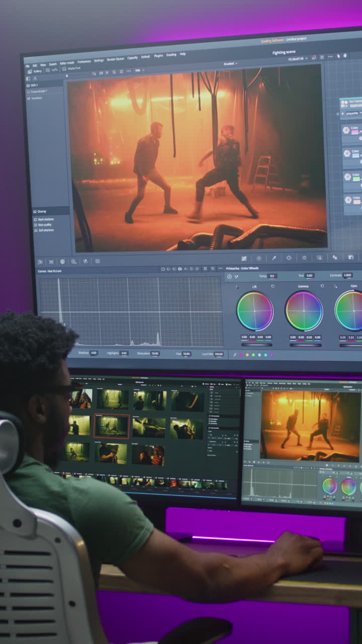The width and height of the screenshot is (362, 644).
Task: Click the Lift wheel reset icon
Action: tap(273, 286)
